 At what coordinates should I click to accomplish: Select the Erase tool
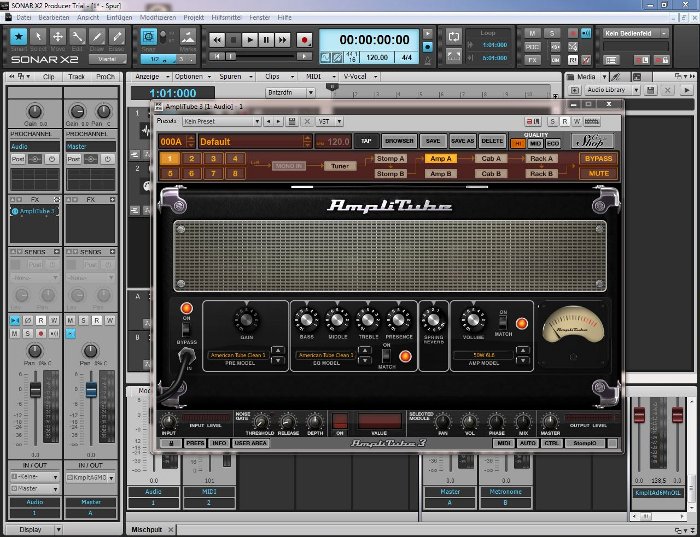tap(117, 37)
